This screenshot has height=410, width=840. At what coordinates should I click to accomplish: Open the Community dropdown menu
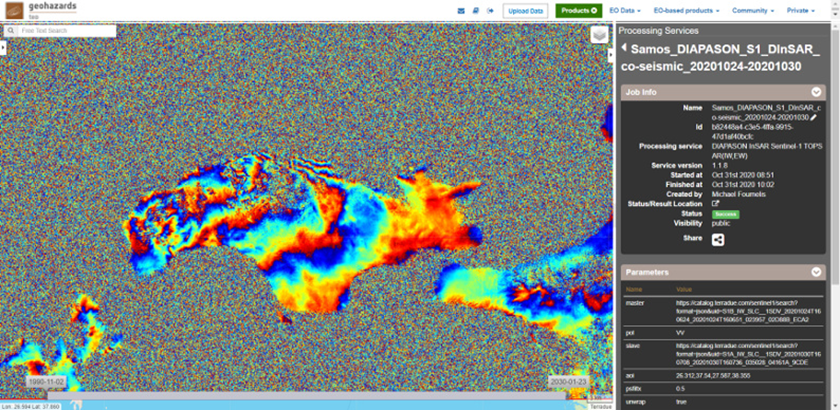click(753, 11)
